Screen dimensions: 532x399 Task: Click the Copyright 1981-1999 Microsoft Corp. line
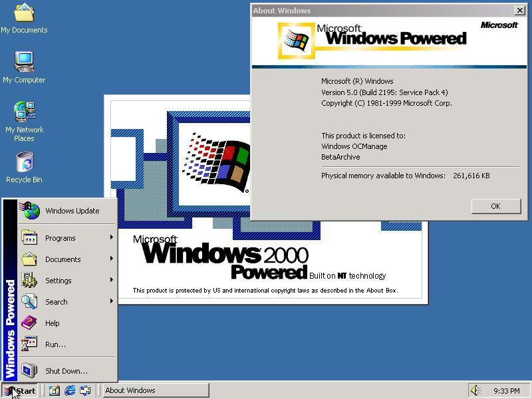[x=386, y=103]
